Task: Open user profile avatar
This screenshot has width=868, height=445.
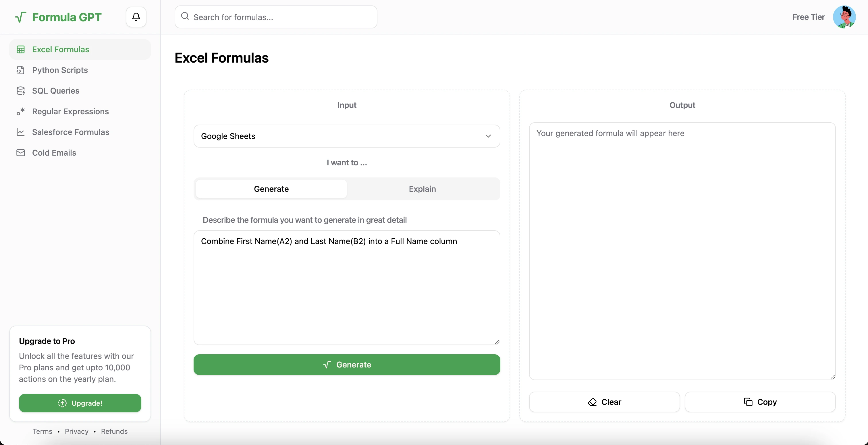Action: coord(844,17)
